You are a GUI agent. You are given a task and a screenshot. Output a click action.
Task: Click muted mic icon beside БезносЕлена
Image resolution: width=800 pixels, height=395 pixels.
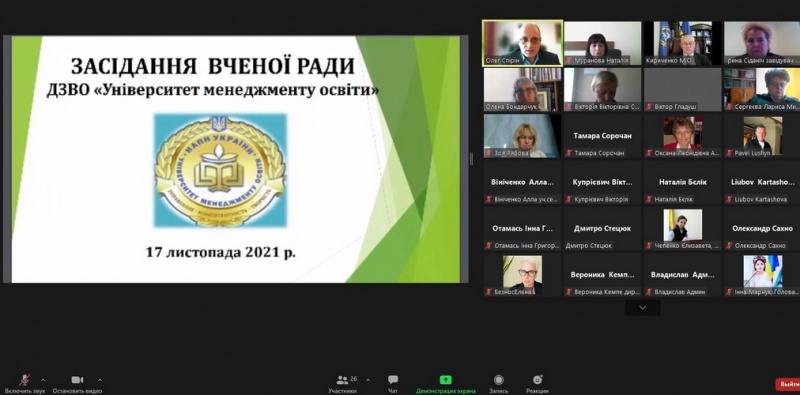point(489,292)
